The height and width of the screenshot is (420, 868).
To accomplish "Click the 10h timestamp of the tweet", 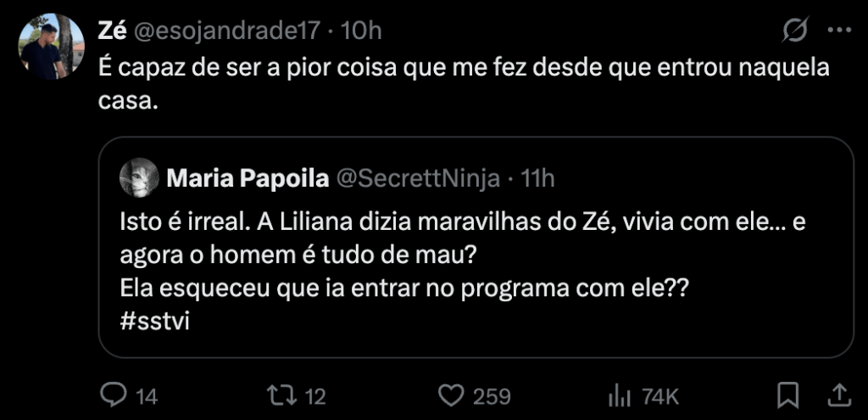I will tap(360, 31).
